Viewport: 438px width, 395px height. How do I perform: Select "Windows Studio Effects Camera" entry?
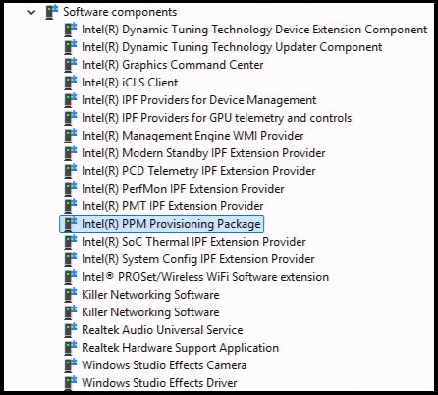[164, 365]
